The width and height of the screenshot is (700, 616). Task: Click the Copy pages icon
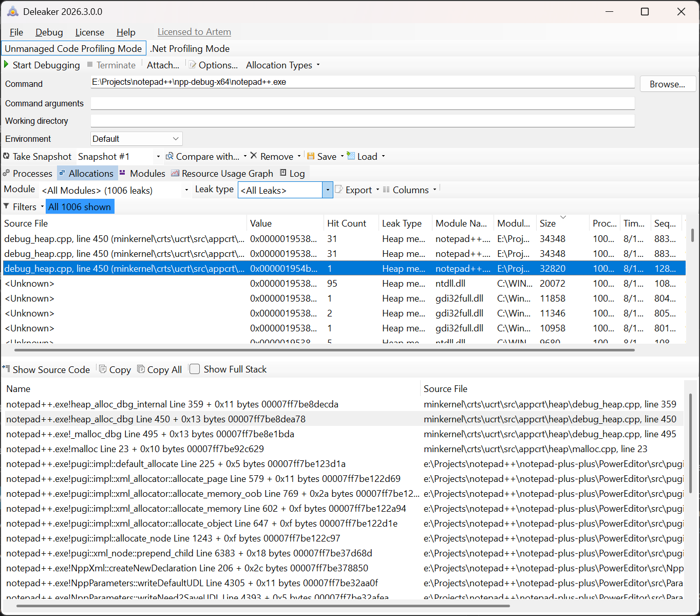[103, 369]
